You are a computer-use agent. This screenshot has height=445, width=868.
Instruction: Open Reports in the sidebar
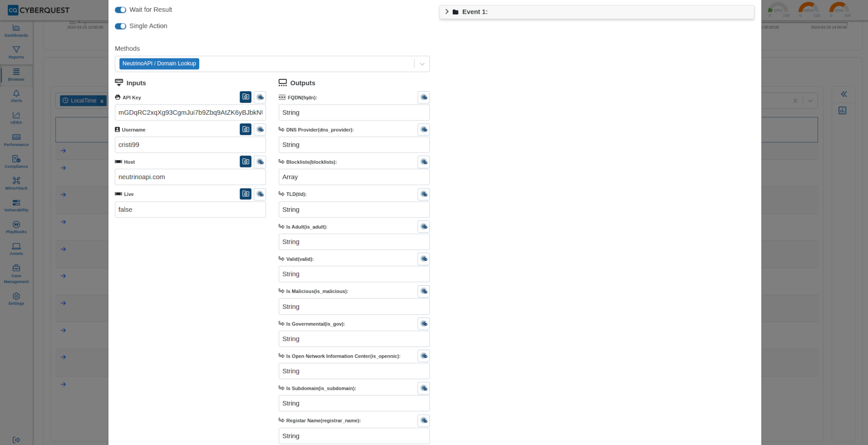pos(16,53)
